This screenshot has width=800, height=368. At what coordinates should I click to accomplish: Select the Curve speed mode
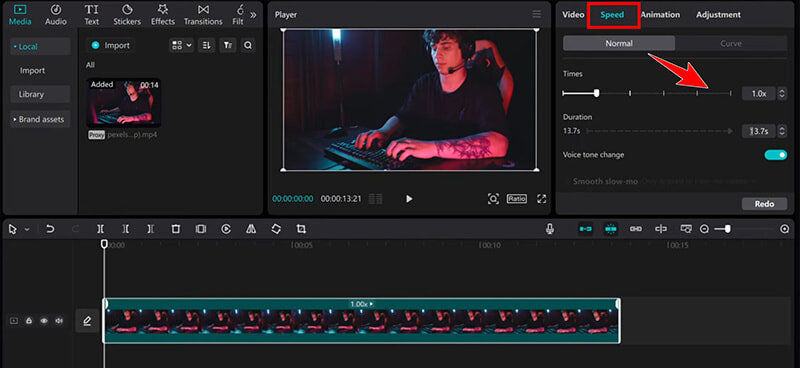click(x=731, y=43)
